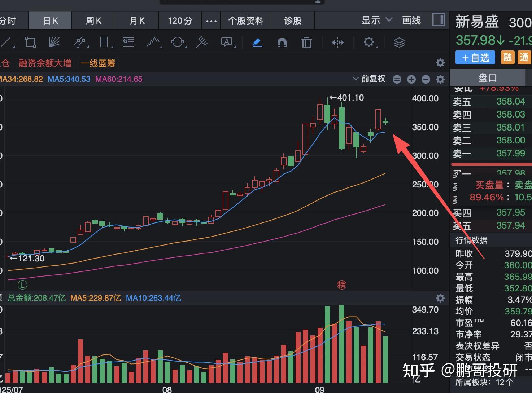The width and height of the screenshot is (532, 393).
Task: Open the text annotation tool
Action: pyautogui.click(x=226, y=42)
